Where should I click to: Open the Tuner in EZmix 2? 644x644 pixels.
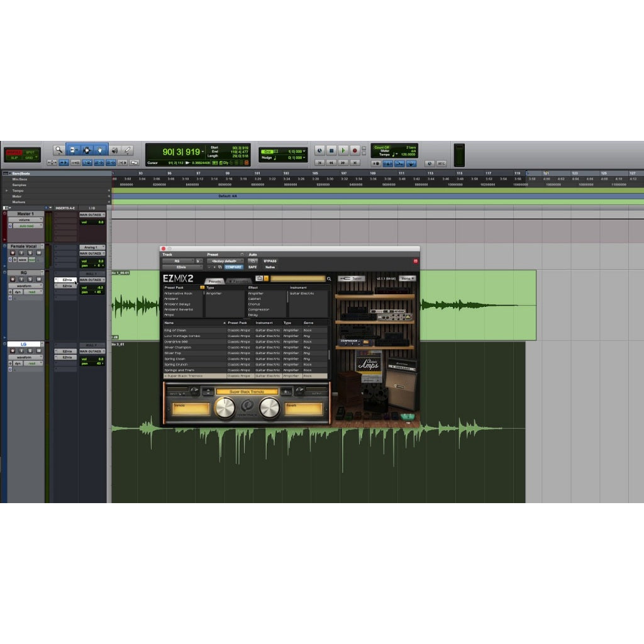tap(352, 279)
